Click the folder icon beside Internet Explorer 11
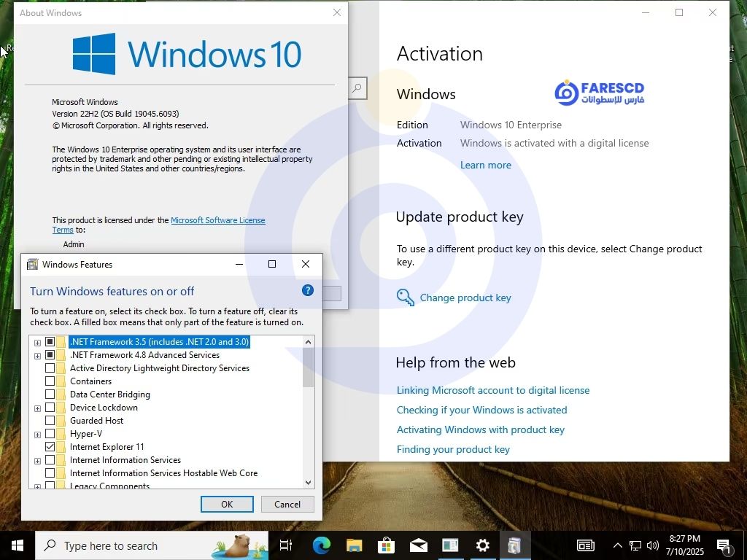This screenshot has width=747, height=560. pyautogui.click(x=61, y=447)
